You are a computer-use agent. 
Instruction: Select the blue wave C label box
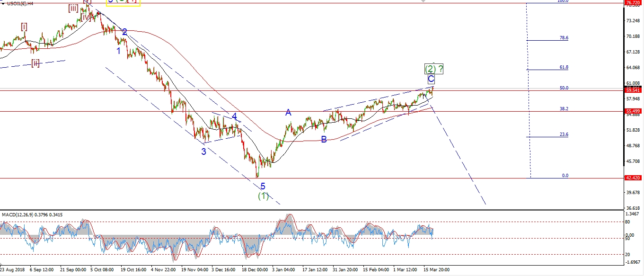(x=431, y=80)
